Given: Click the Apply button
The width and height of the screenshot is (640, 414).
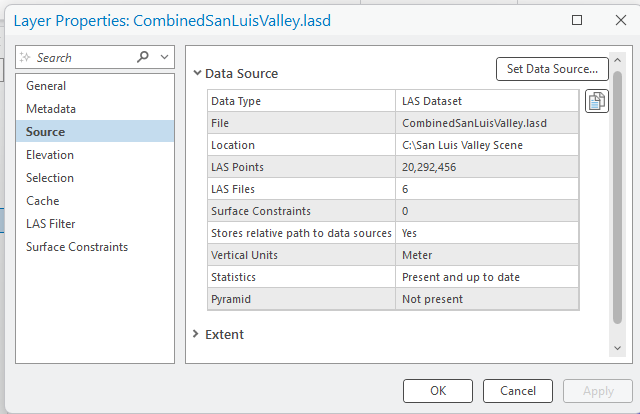Looking at the screenshot, I should (598, 391).
